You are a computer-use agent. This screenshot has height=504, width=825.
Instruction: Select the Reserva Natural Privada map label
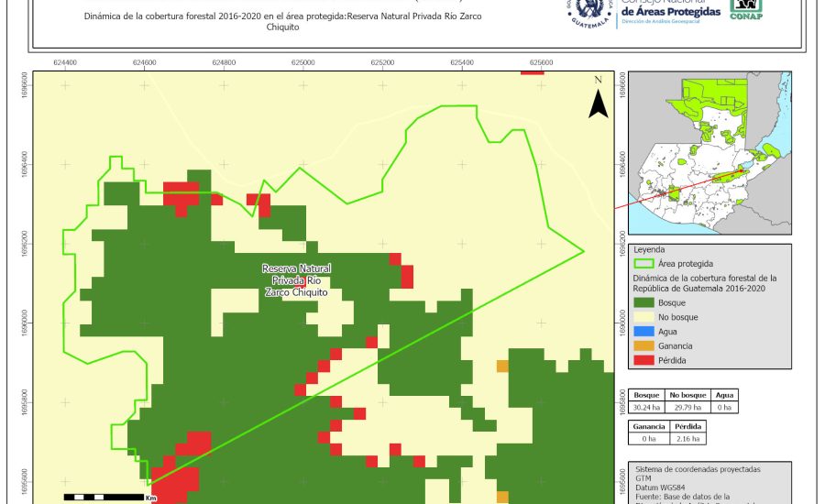296,279
